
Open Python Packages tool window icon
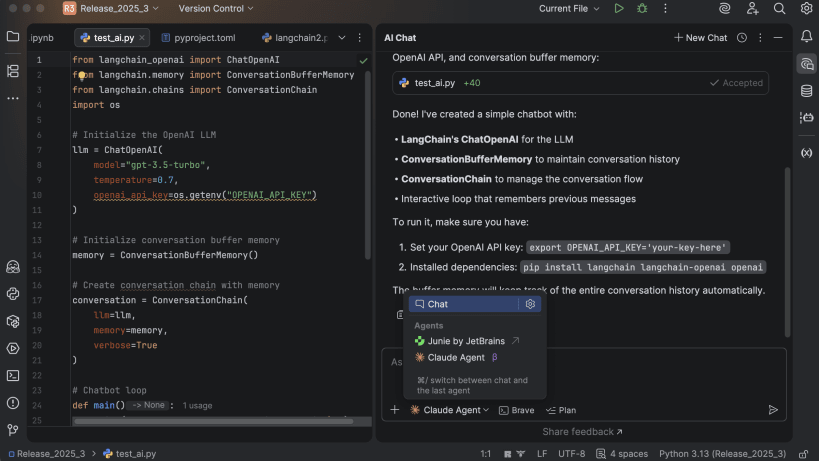coord(13,322)
